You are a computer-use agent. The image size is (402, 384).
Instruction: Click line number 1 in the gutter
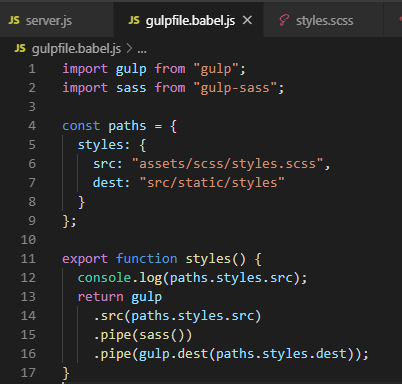coord(32,69)
